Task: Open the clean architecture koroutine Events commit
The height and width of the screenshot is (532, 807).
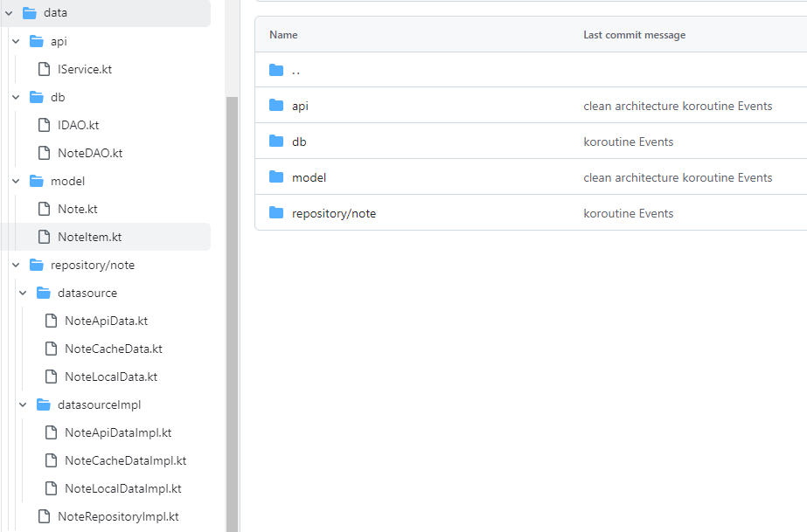Action: point(678,106)
